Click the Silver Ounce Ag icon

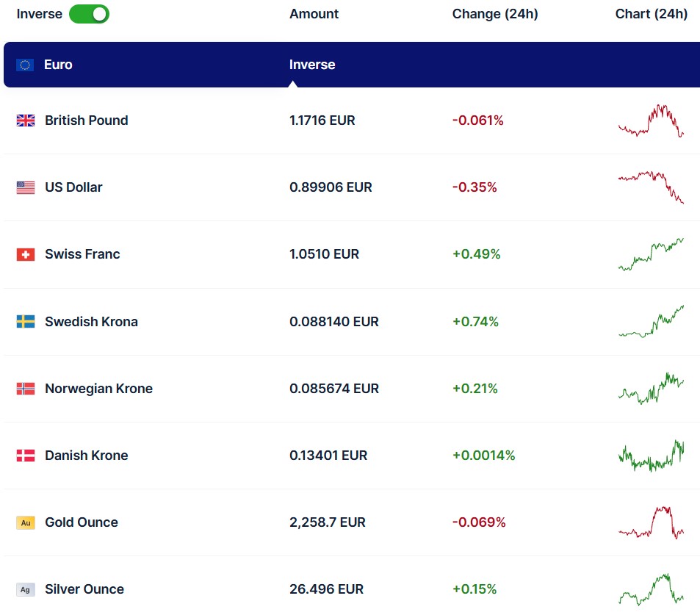coord(26,589)
